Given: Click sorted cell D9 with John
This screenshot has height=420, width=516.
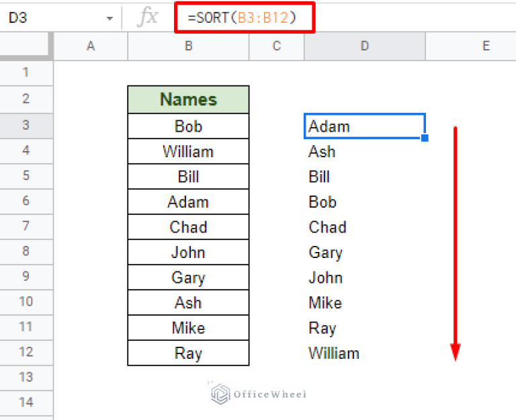Looking at the screenshot, I should [365, 277].
